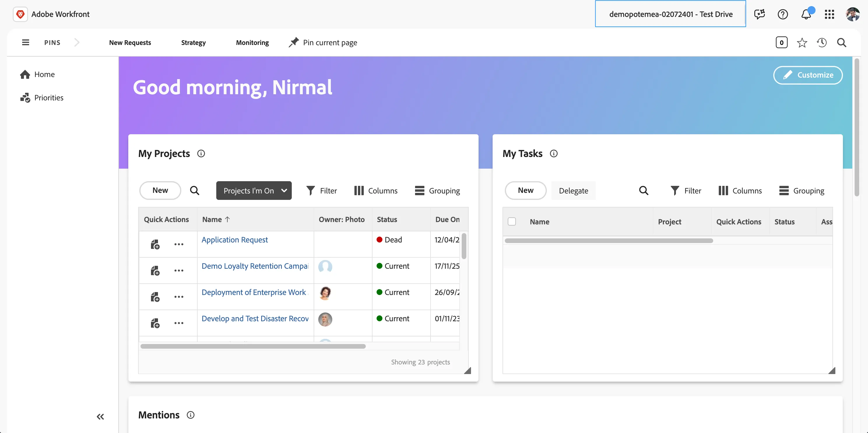Open the notifications bell
This screenshot has height=433, width=868.
pos(806,14)
